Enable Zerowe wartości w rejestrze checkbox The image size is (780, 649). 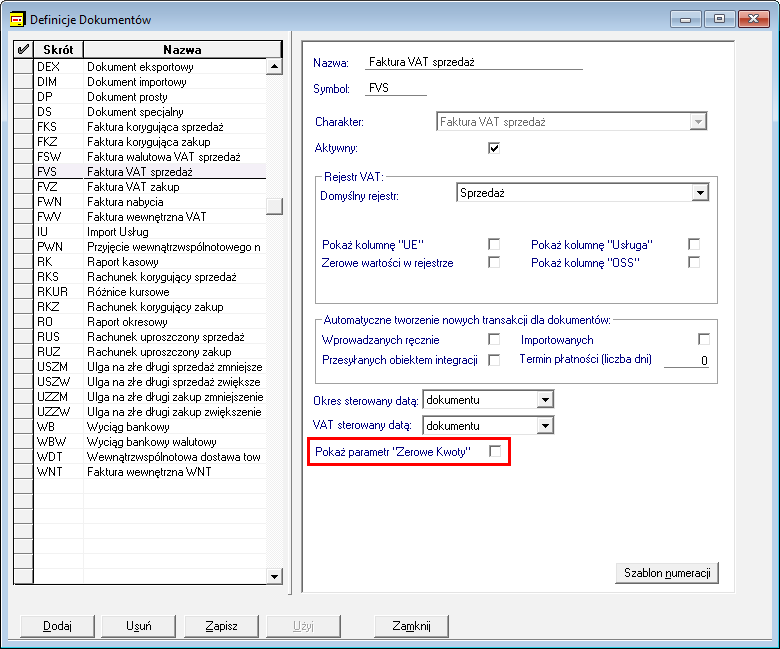coord(494,262)
